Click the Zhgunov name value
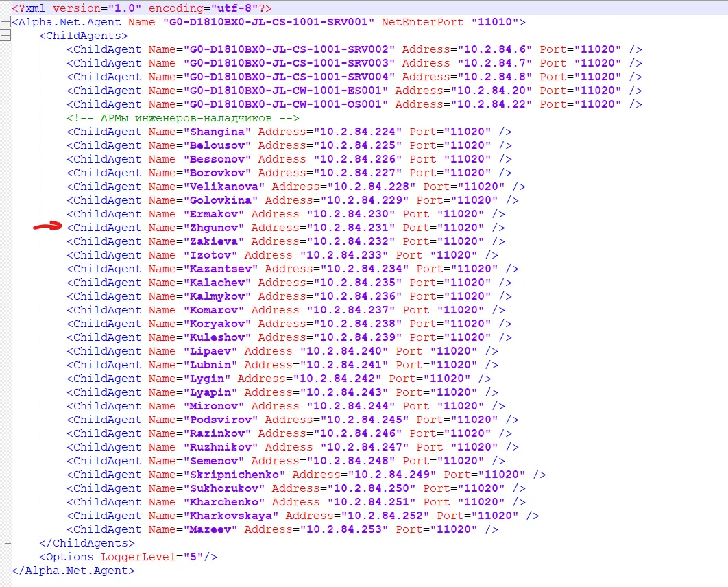This screenshot has width=728, height=587. (214, 228)
